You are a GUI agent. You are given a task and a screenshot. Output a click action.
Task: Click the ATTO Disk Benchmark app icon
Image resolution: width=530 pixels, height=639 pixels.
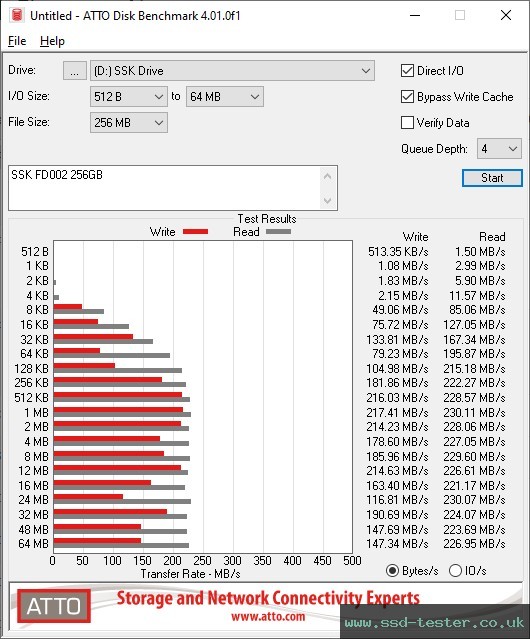pyautogui.click(x=17, y=15)
